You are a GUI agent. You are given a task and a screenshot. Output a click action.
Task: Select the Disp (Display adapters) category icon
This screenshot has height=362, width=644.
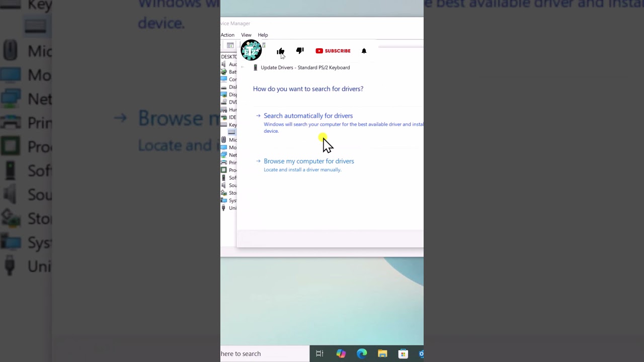click(x=223, y=95)
